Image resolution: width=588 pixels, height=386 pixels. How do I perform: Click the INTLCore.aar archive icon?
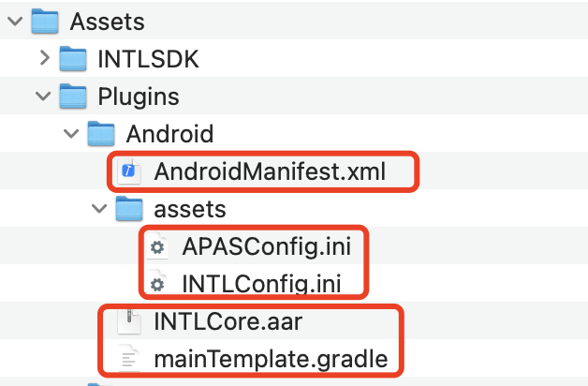pos(128,320)
